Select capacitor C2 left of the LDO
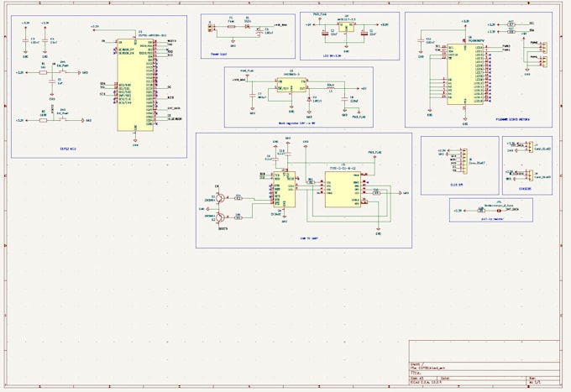This screenshot has height=392, width=571. coord(325,33)
